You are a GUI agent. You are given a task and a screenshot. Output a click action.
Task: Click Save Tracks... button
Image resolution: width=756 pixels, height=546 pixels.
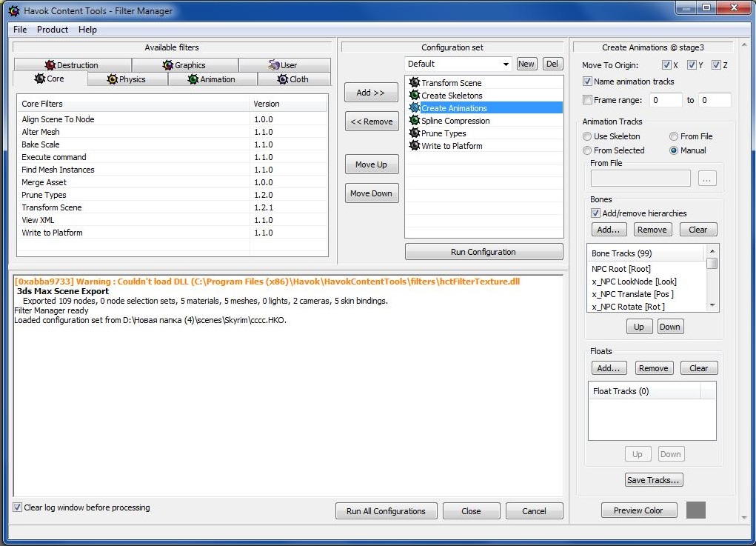point(654,480)
